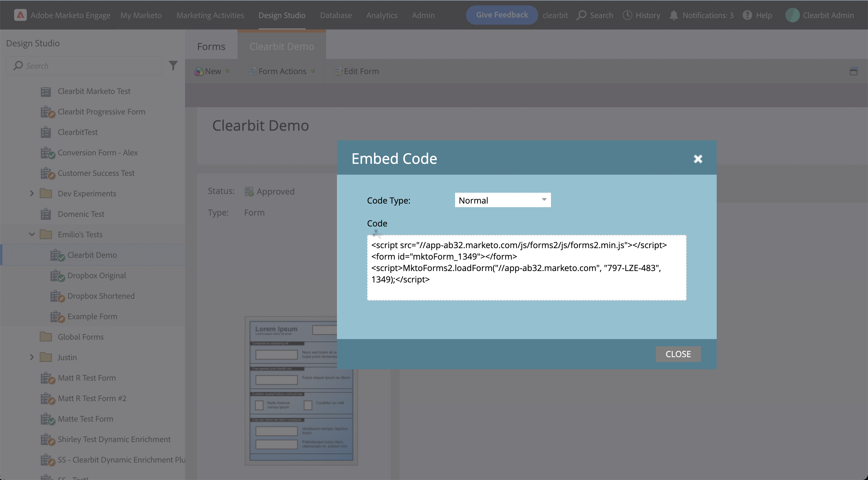868x480 pixels.
Task: Click the Clearbit Admin avatar icon
Action: (792, 15)
